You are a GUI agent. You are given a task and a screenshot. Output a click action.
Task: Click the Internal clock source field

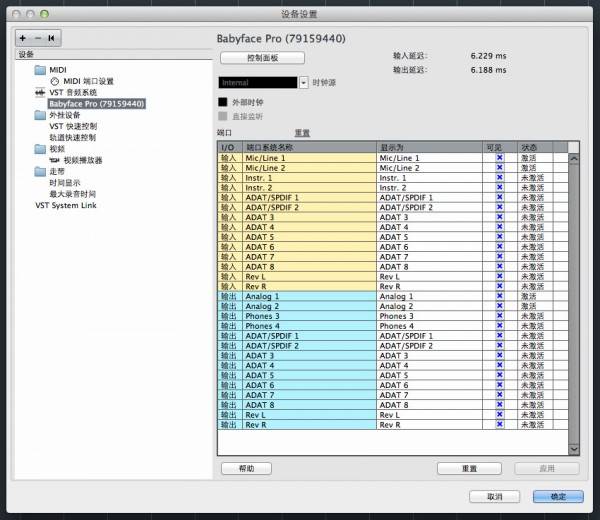pos(258,83)
